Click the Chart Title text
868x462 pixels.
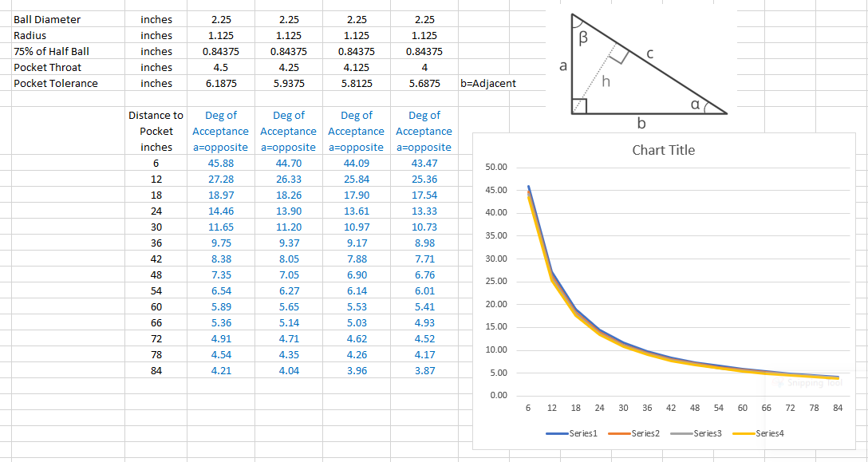click(x=663, y=150)
